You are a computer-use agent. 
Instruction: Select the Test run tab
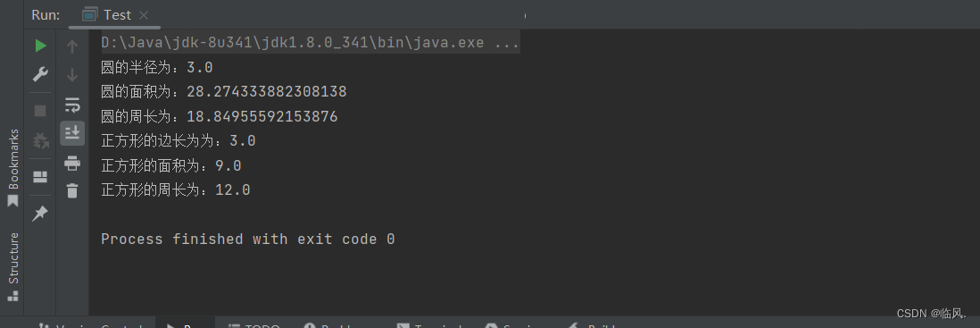click(x=107, y=15)
